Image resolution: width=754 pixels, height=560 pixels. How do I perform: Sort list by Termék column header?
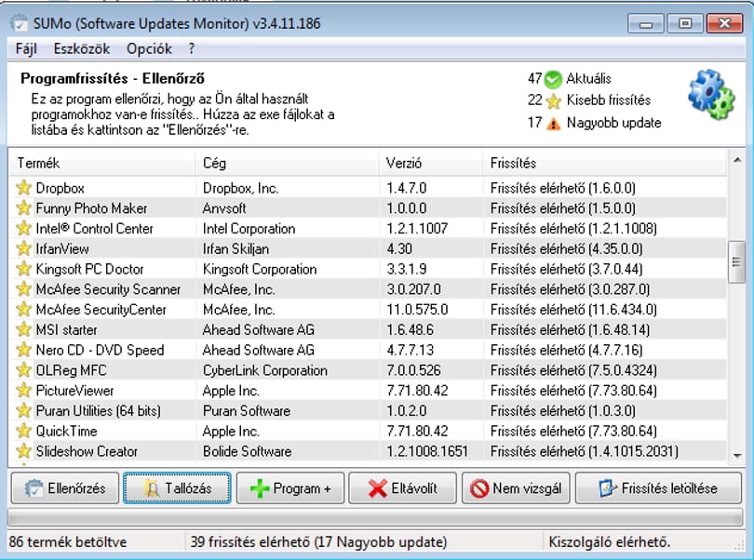[x=102, y=163]
